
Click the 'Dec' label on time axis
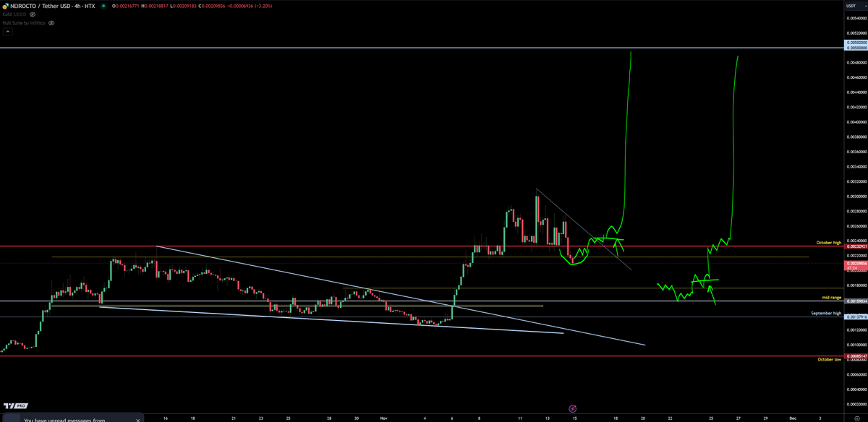pyautogui.click(x=793, y=418)
